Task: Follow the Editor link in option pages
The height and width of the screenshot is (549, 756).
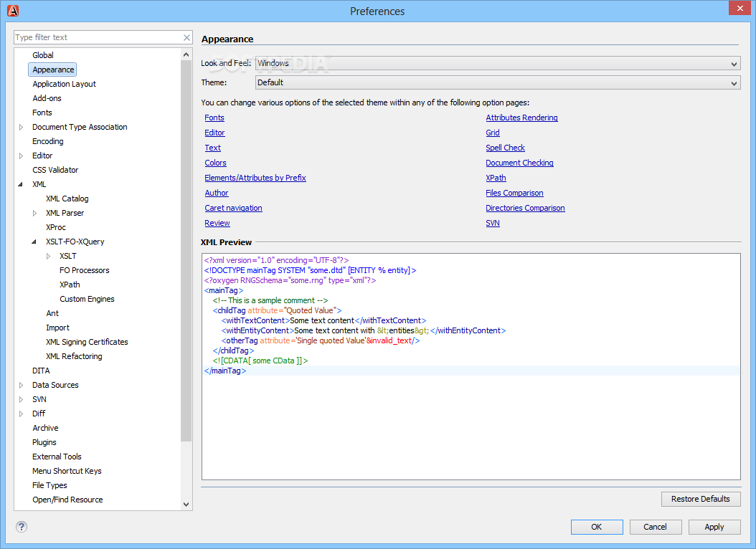Action: [x=214, y=133]
